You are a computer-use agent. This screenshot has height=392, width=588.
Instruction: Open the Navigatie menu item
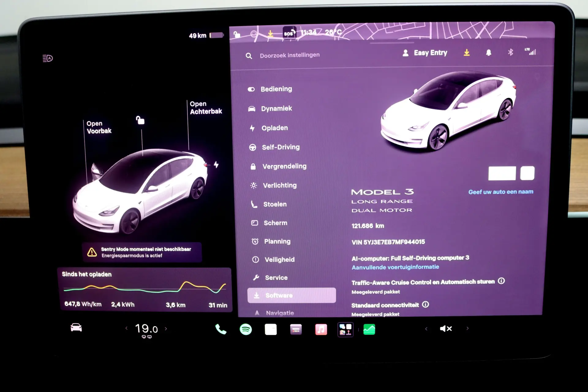click(274, 313)
